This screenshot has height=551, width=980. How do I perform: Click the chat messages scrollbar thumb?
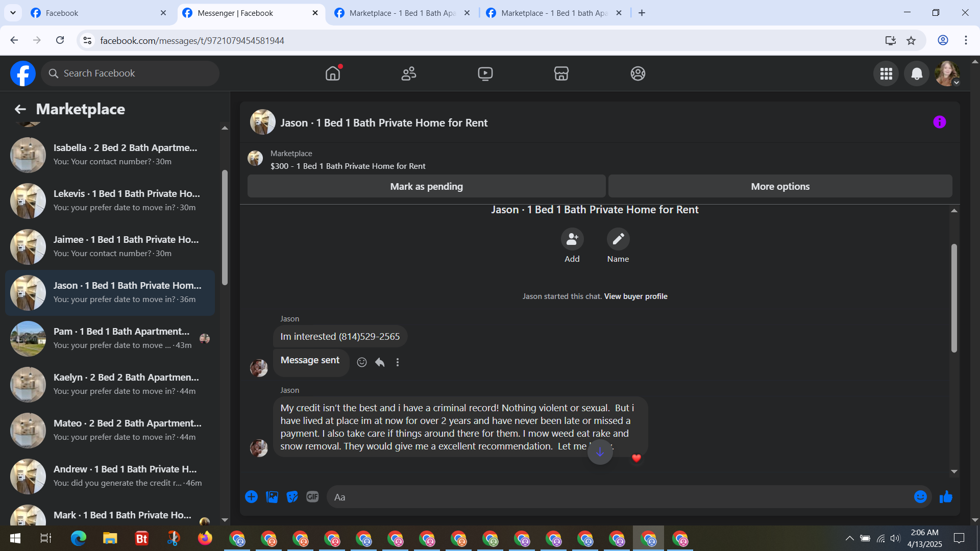pyautogui.click(x=954, y=298)
